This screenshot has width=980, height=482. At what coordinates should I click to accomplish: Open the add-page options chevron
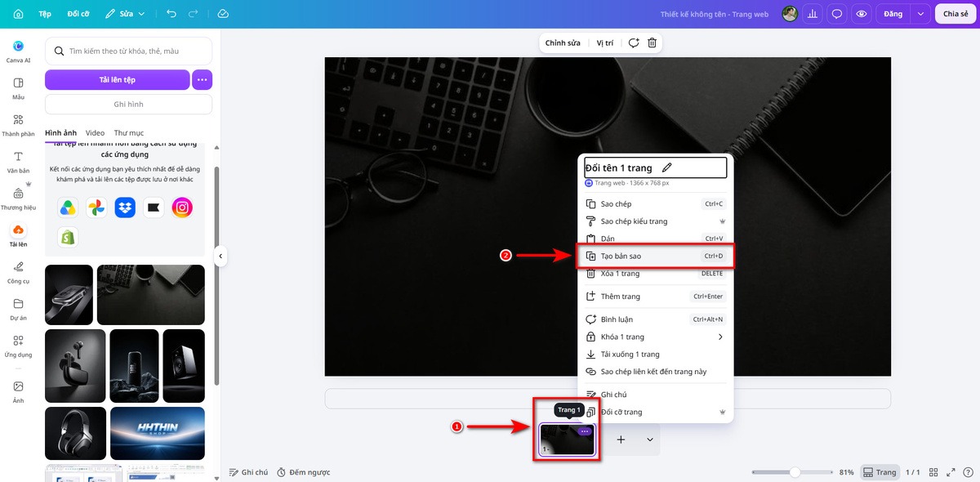[650, 440]
